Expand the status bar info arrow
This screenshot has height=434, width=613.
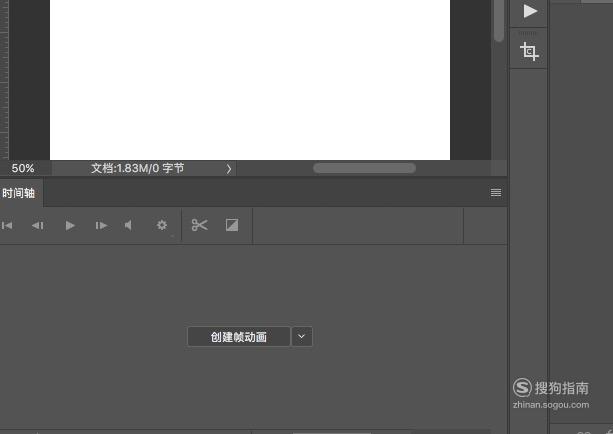click(229, 169)
